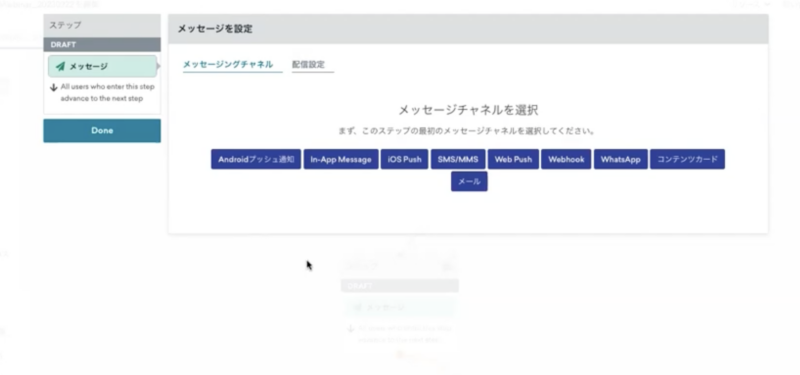Select the Webhook channel button
Viewport: 800px width, 375px height.
[x=566, y=159]
